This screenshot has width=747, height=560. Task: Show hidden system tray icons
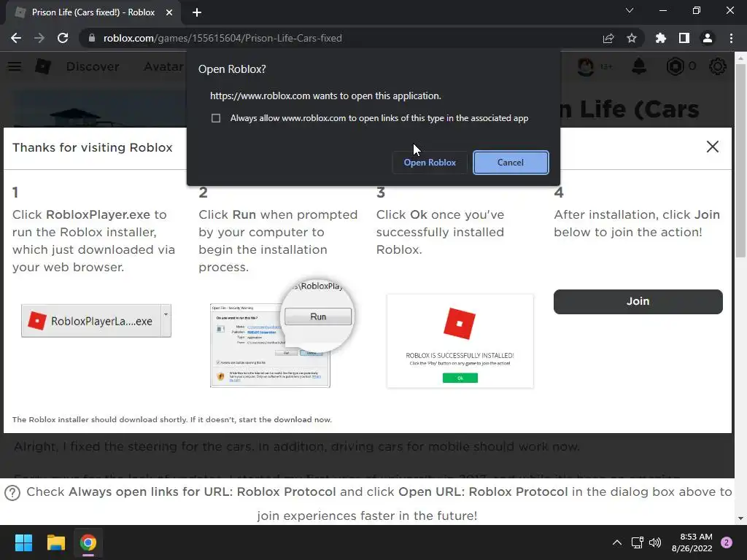pyautogui.click(x=617, y=542)
